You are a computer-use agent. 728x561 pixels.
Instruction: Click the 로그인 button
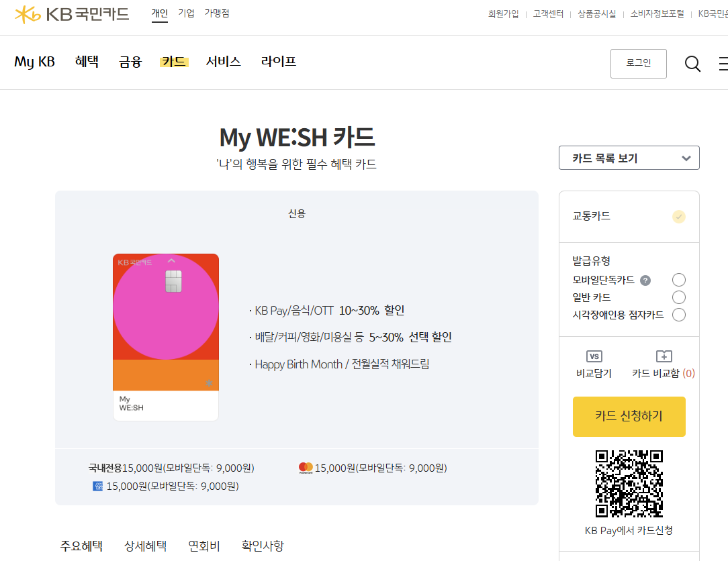coord(639,64)
